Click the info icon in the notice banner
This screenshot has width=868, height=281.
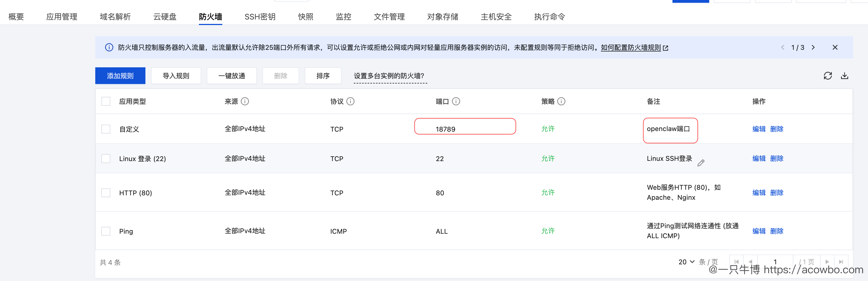pos(109,48)
